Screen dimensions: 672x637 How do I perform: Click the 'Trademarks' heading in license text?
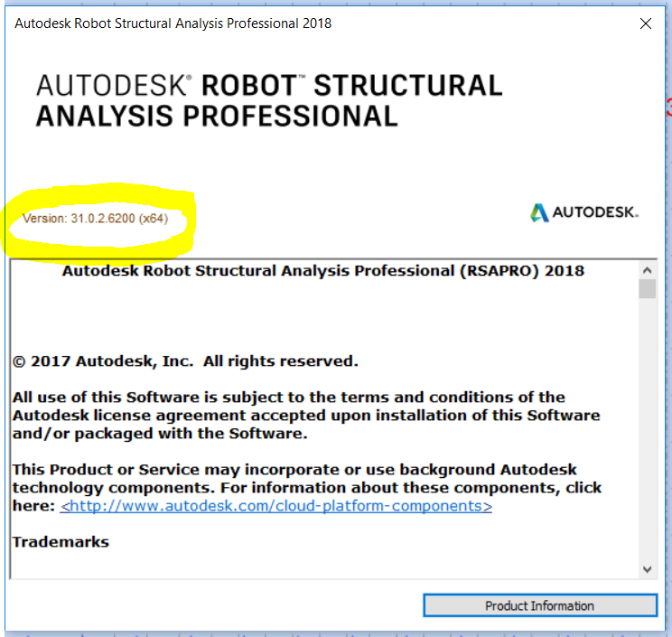coord(61,542)
